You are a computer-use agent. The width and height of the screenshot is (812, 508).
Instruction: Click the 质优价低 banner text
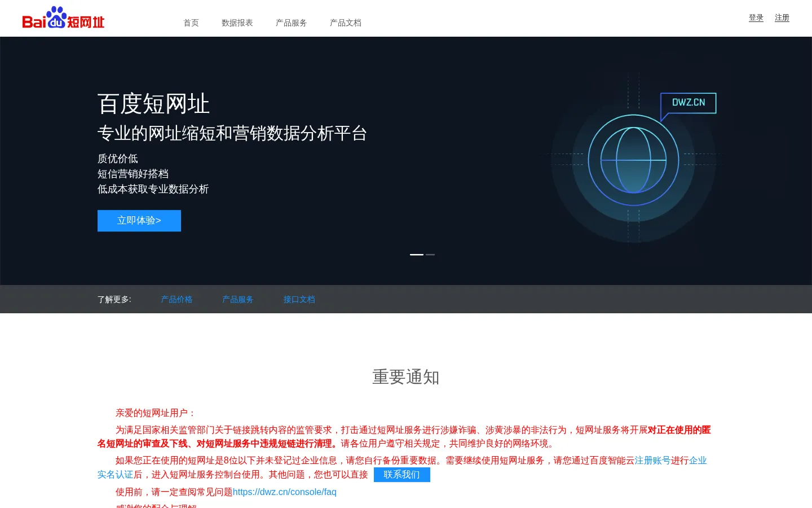point(118,159)
